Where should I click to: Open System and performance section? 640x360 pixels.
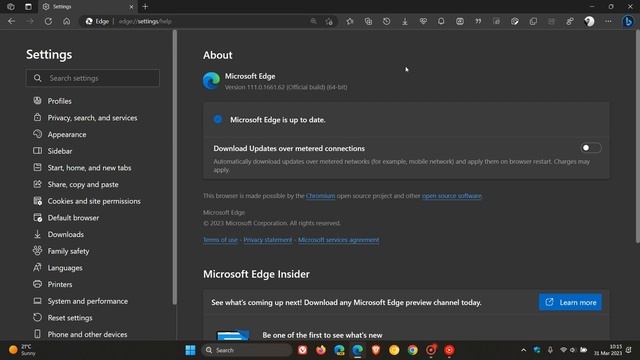pos(80,301)
